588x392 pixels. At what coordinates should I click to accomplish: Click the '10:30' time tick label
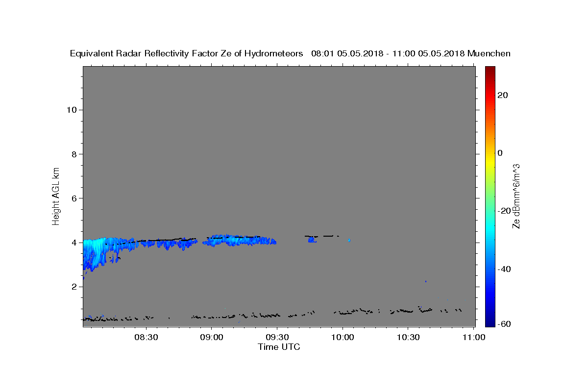[x=408, y=337]
